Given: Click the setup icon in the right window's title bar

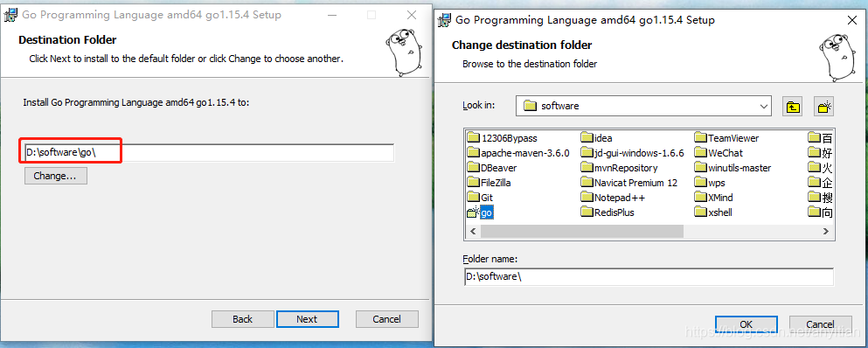Looking at the screenshot, I should pyautogui.click(x=444, y=20).
